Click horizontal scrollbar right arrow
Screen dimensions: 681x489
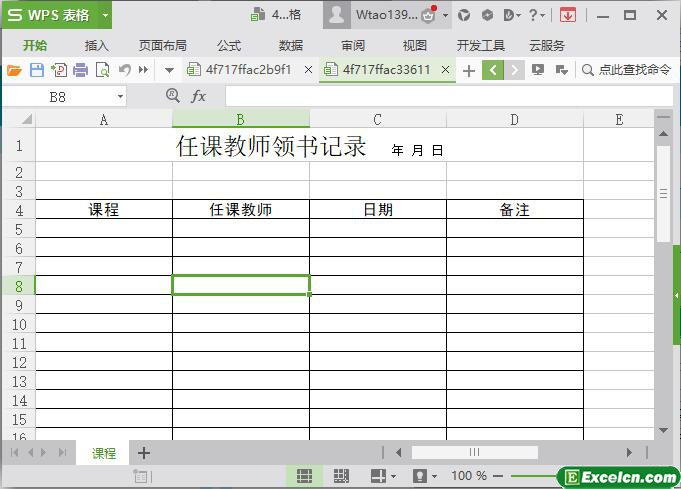(x=629, y=453)
